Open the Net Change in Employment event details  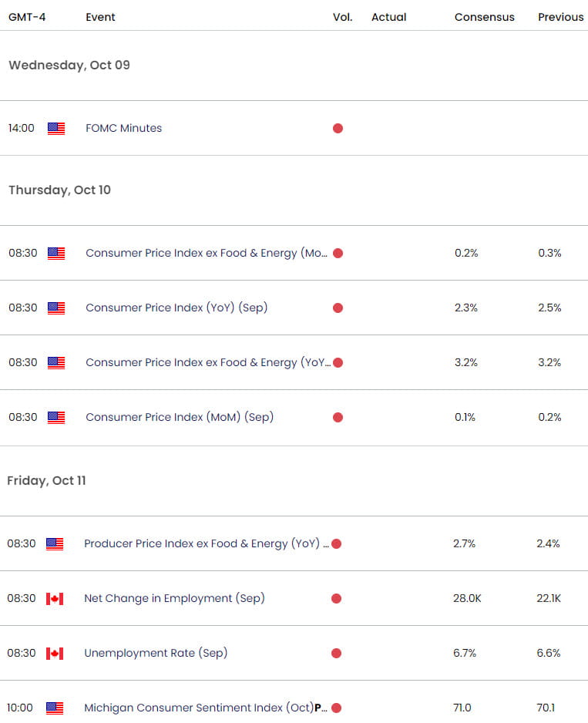pos(174,598)
